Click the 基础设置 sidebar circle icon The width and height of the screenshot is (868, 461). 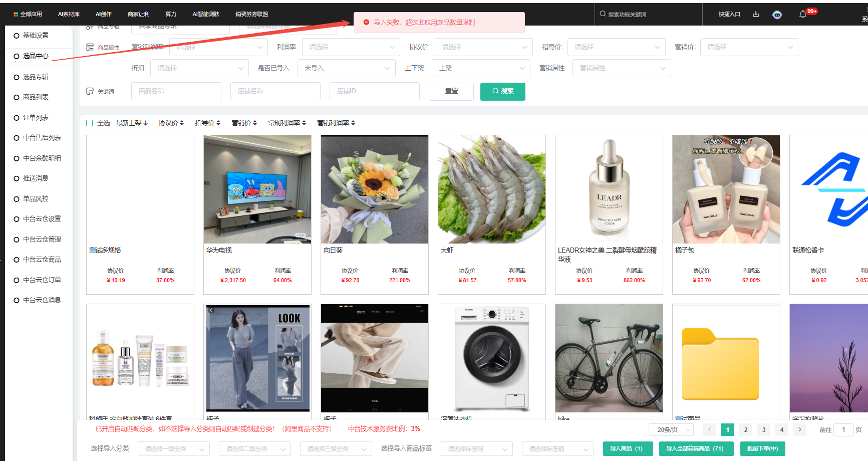pyautogui.click(x=17, y=36)
